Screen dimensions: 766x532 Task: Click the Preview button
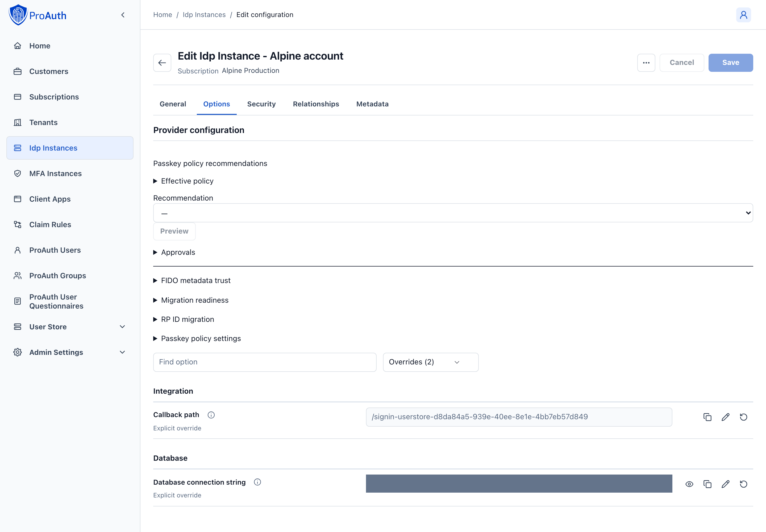click(x=174, y=231)
